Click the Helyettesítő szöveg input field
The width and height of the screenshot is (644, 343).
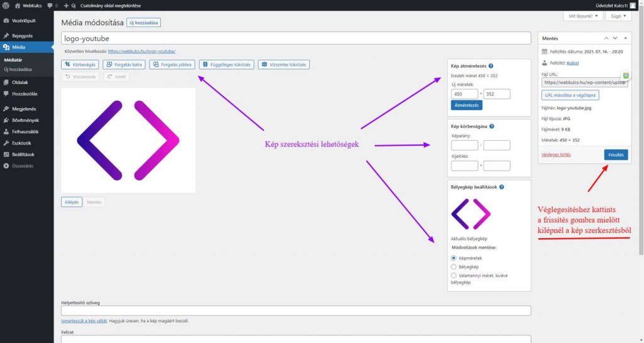click(296, 310)
